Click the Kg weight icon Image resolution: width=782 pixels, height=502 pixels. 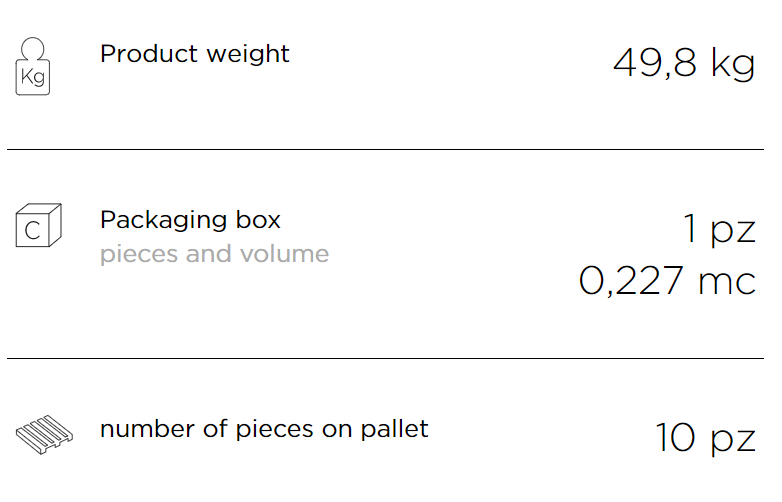(33, 66)
